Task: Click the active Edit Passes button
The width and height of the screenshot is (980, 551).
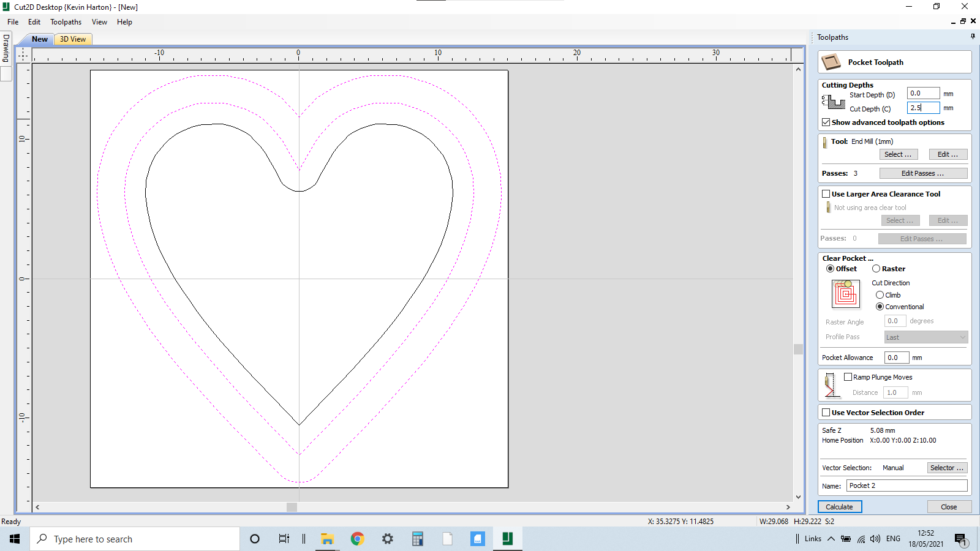Action: coord(924,173)
